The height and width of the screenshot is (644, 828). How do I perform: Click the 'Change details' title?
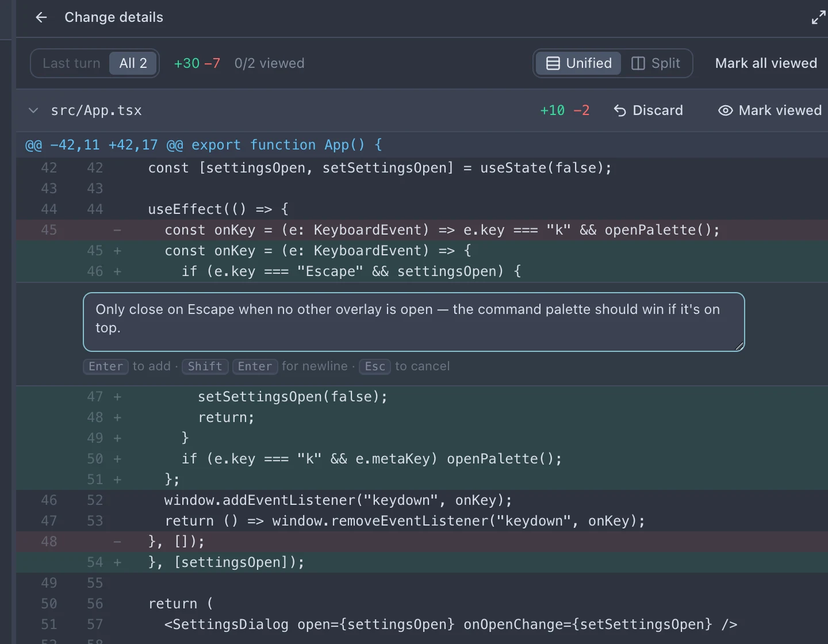pyautogui.click(x=114, y=17)
